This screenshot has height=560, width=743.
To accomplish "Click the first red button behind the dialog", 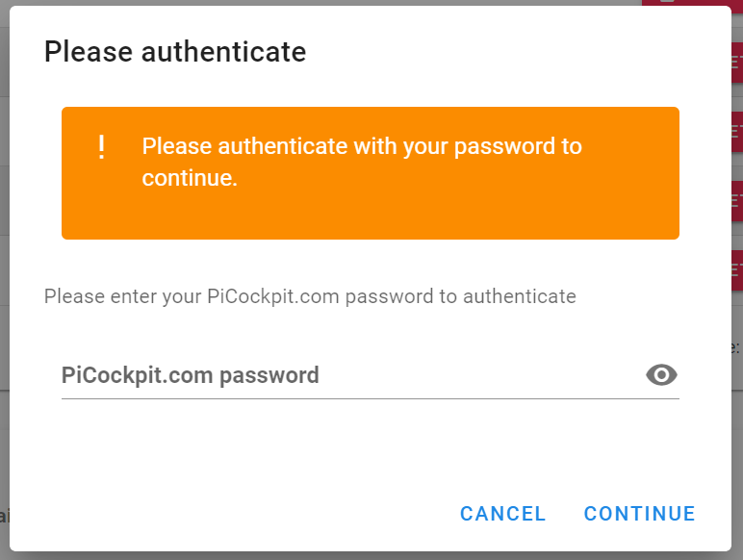I will coord(737,63).
